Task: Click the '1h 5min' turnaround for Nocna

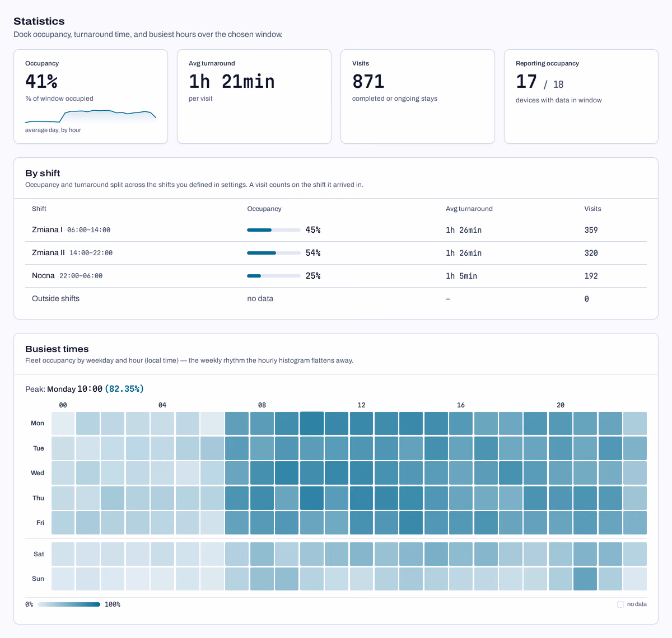Action: (x=461, y=276)
